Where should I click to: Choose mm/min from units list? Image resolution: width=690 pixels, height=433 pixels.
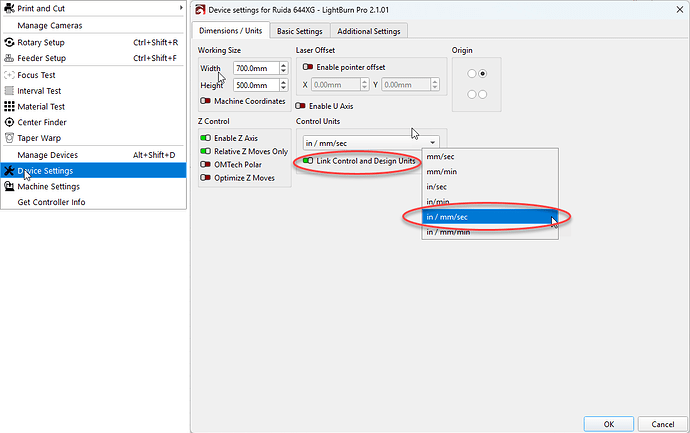pyautogui.click(x=490, y=172)
